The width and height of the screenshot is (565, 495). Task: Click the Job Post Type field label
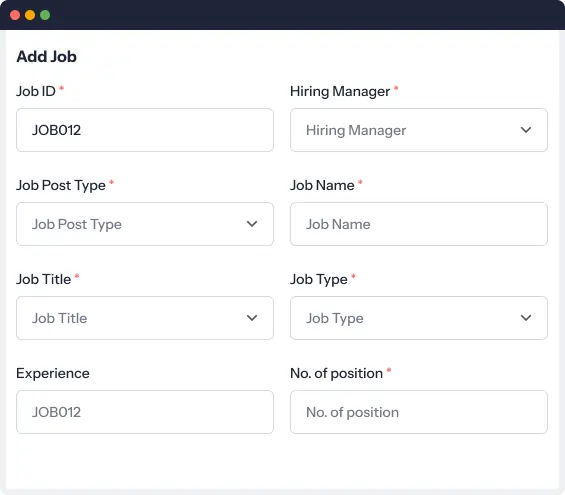(61, 186)
